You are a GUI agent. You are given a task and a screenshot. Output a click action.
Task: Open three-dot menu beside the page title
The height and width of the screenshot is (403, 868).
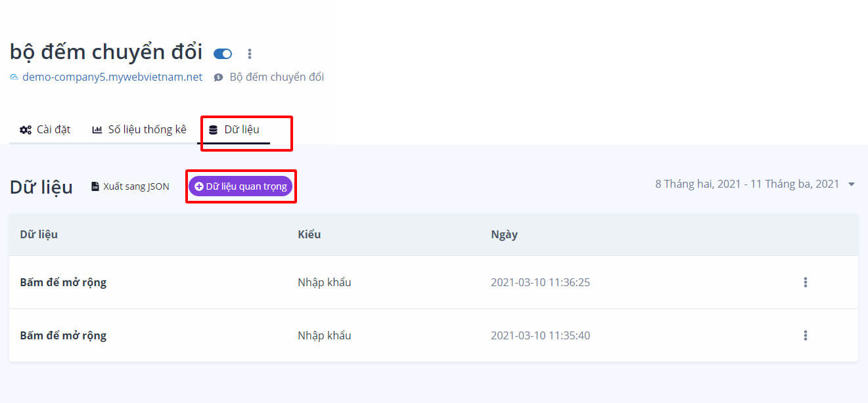click(249, 54)
